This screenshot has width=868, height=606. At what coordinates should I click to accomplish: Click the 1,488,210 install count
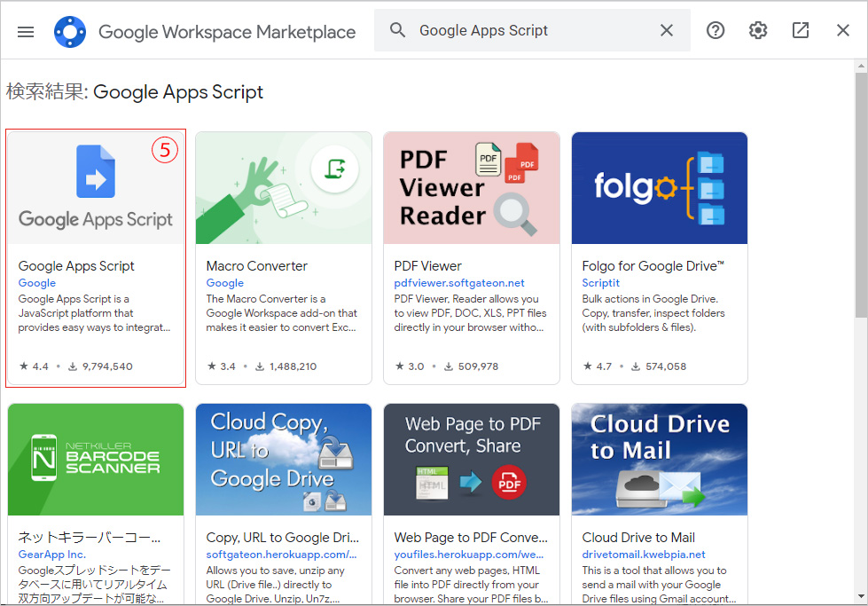click(286, 366)
